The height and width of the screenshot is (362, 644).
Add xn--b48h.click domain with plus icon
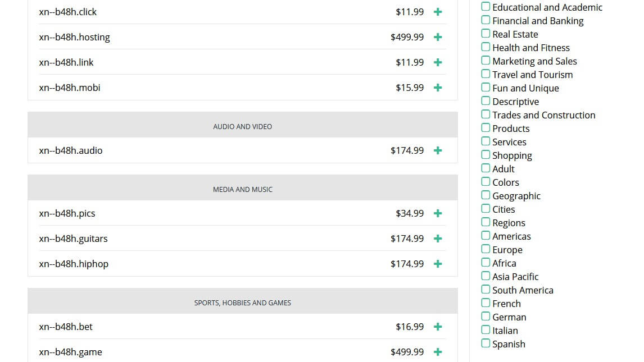438,12
